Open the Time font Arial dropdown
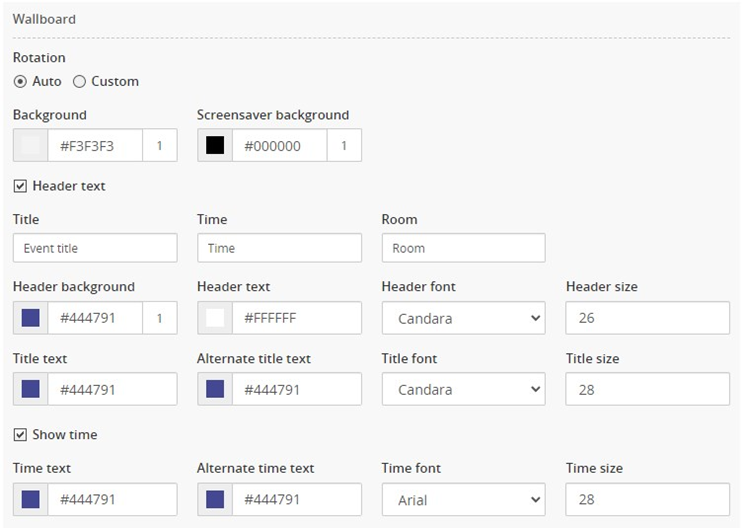The height and width of the screenshot is (528, 742). click(x=463, y=499)
